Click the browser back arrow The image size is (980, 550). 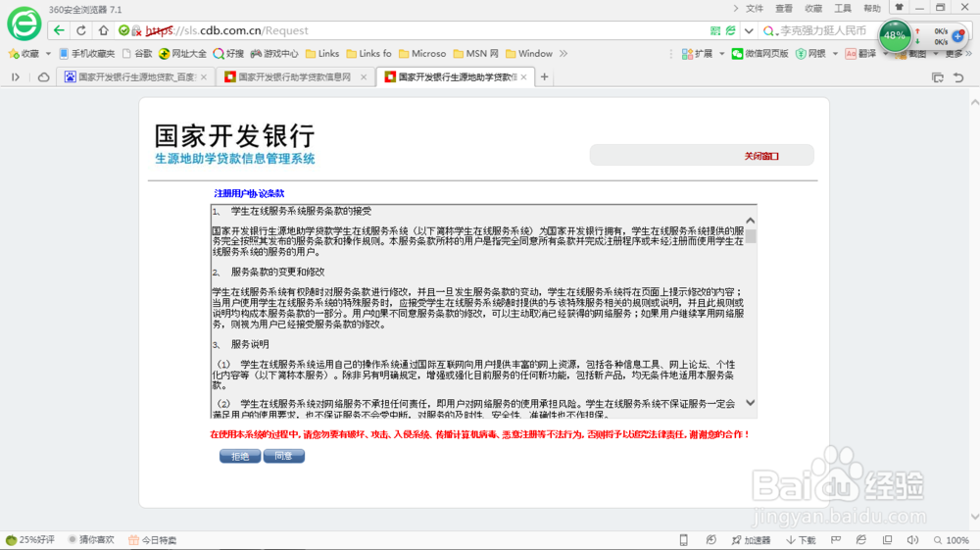(59, 30)
